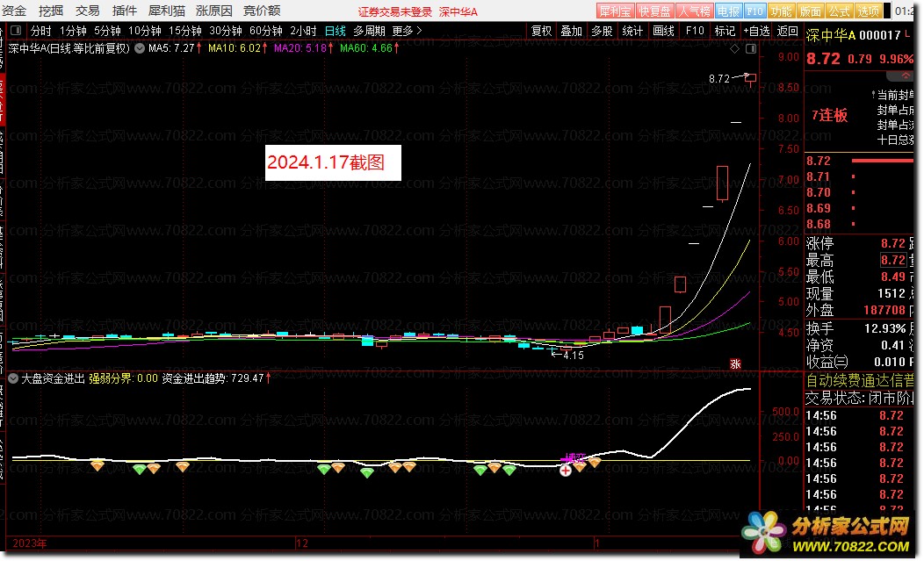Click the blue F10 button in title bar

coord(754,11)
